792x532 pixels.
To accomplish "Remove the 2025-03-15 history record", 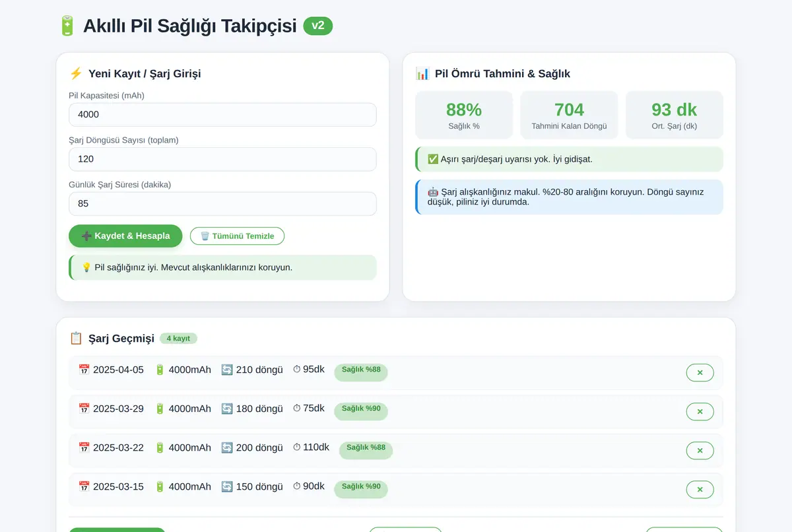I will [700, 489].
